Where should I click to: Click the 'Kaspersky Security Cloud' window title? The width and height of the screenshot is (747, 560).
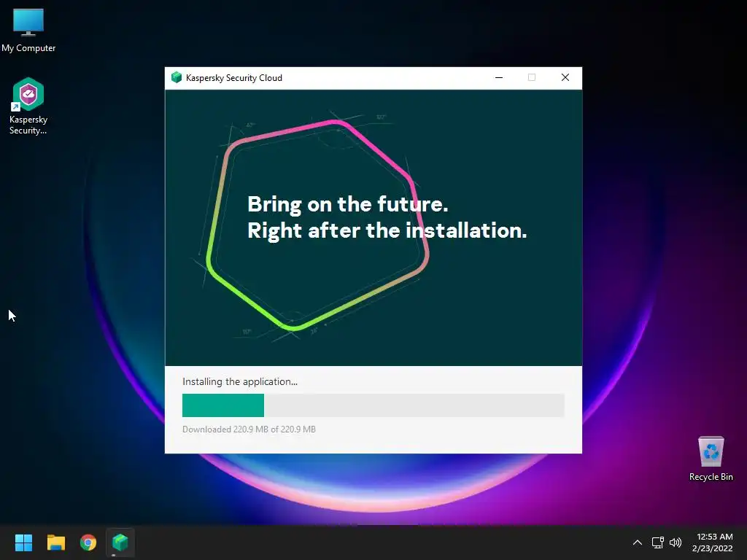(x=234, y=77)
